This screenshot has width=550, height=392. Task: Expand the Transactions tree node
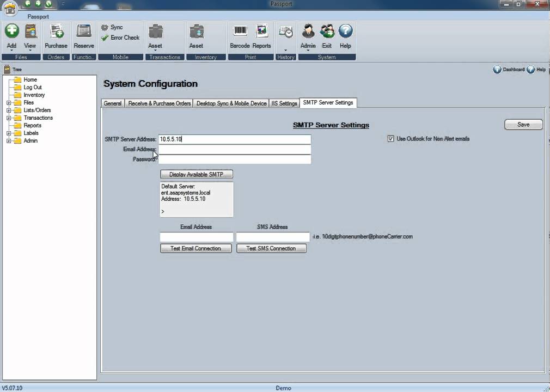[9, 118]
